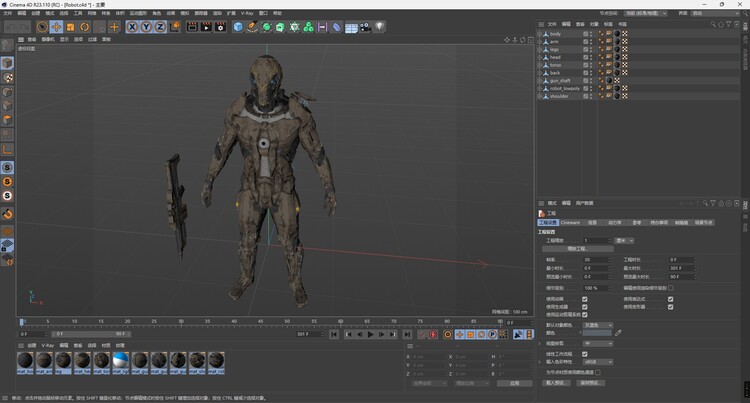Render the active view
This screenshot has width=750, height=403.
point(192,27)
